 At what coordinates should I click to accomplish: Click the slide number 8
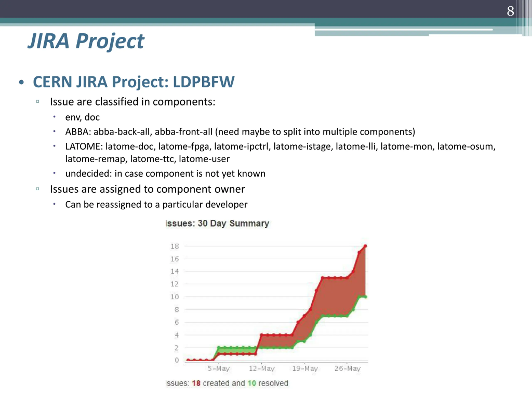pos(510,11)
